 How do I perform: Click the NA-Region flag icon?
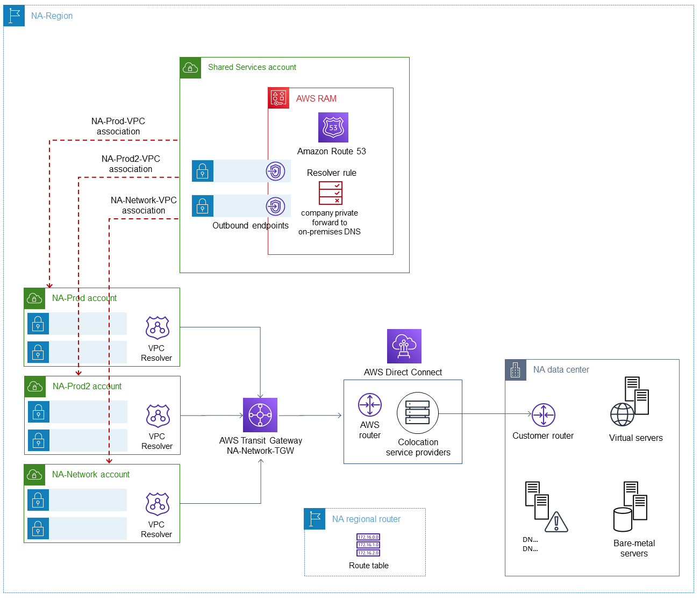click(14, 16)
